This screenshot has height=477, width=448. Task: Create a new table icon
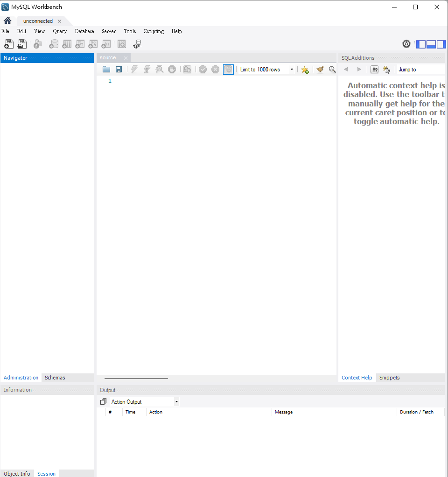67,44
